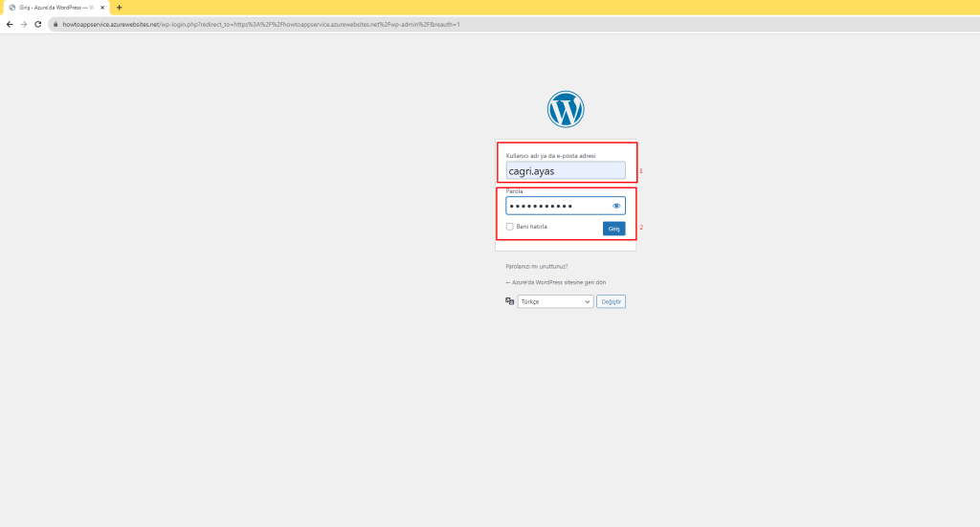Open the "Parolanızı mı unuttunuz?" link
Viewport: 980px width, 527px height.
[x=536, y=267]
